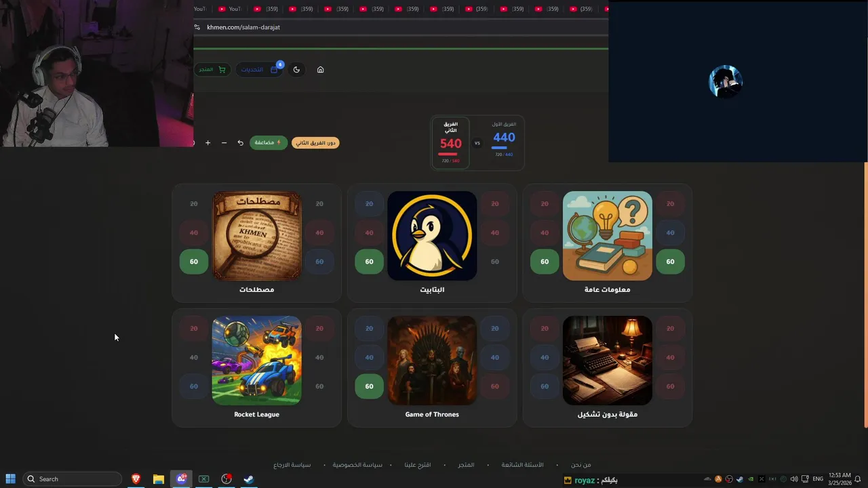Open the اقترح علينا footer link
This screenshot has width=868, height=488.
418,465
